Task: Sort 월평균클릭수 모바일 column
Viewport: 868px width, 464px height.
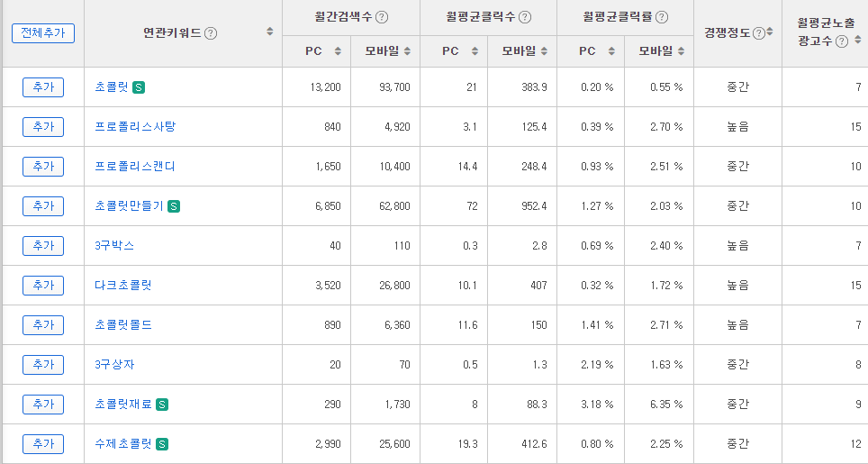Action: point(544,51)
